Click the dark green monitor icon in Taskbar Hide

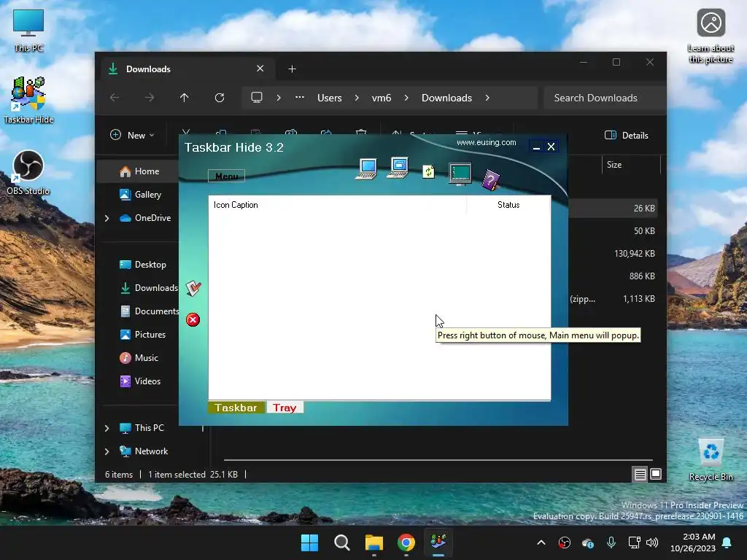(460, 174)
